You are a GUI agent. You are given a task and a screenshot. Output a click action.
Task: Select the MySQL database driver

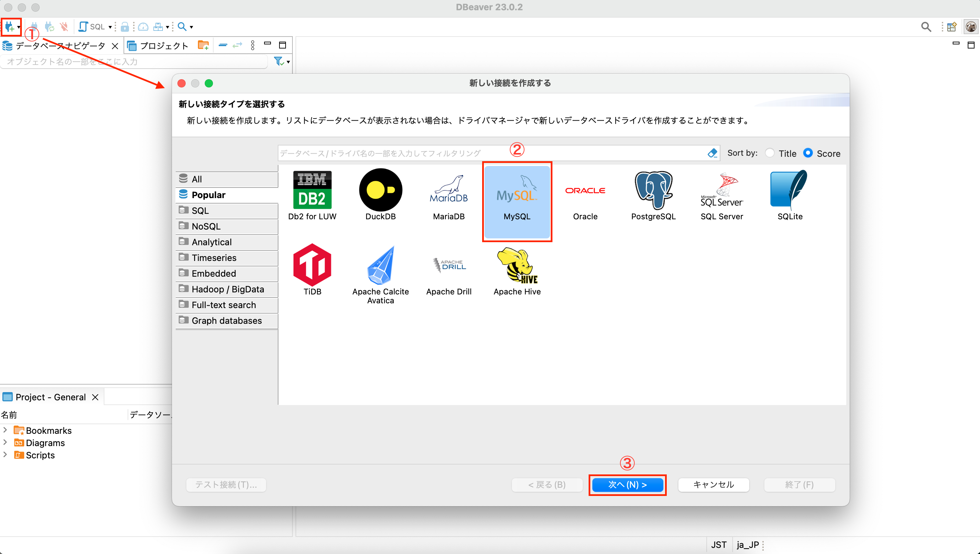(x=517, y=202)
